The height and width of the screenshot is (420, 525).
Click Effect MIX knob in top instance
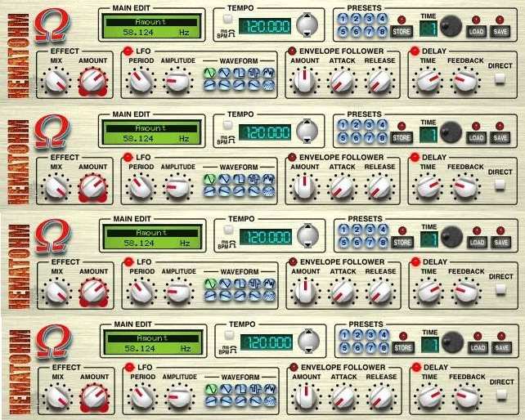pyautogui.click(x=56, y=82)
